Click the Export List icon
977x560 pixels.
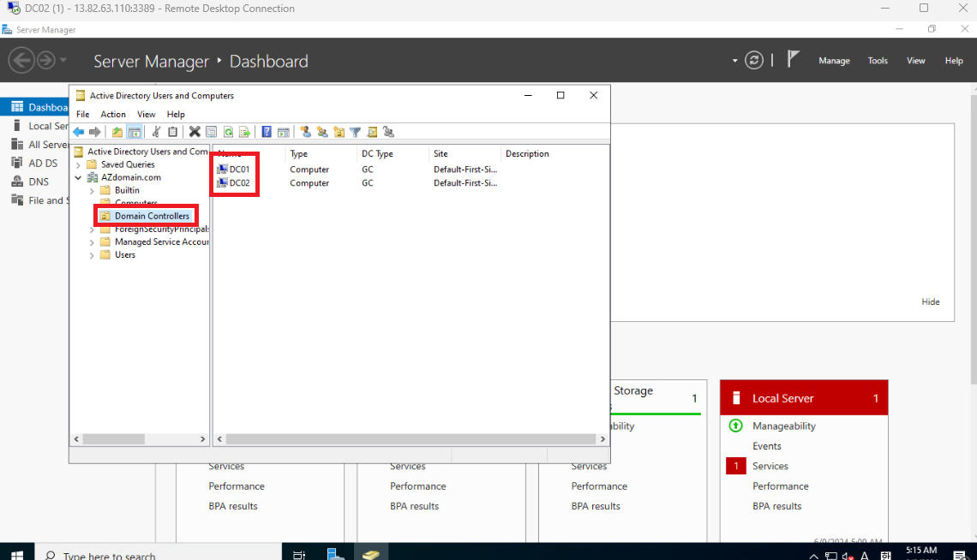pyautogui.click(x=245, y=132)
